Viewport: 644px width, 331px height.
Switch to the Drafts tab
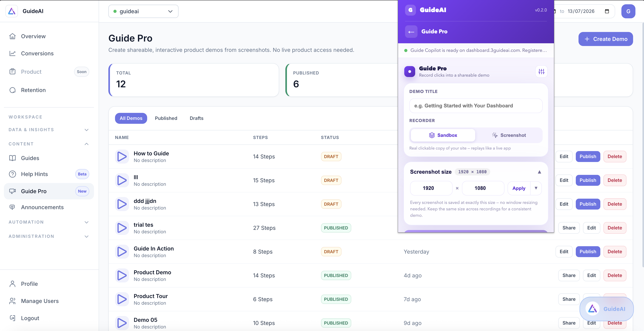196,118
